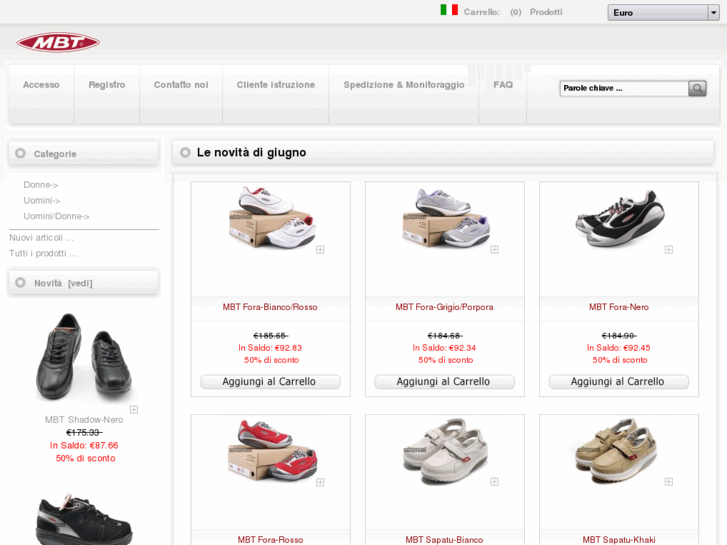Enlarge MBT Shadow-Nero image via plus icon
This screenshot has width=727, height=545.
click(134, 409)
